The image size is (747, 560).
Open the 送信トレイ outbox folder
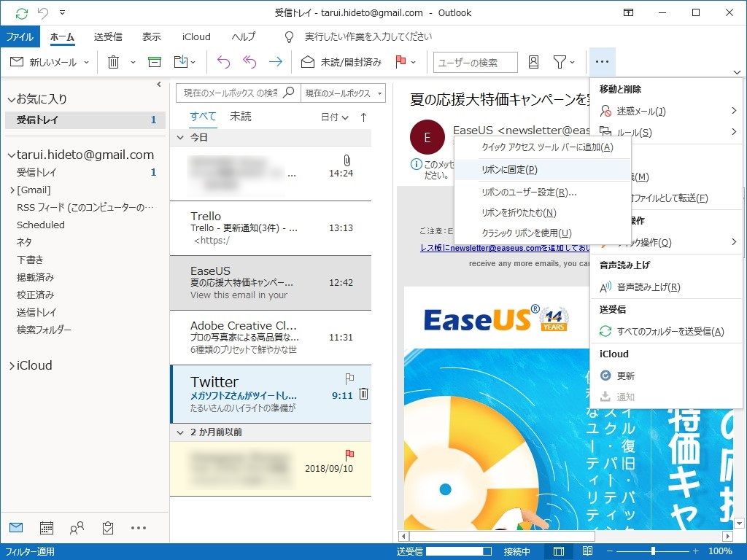[x=36, y=312]
